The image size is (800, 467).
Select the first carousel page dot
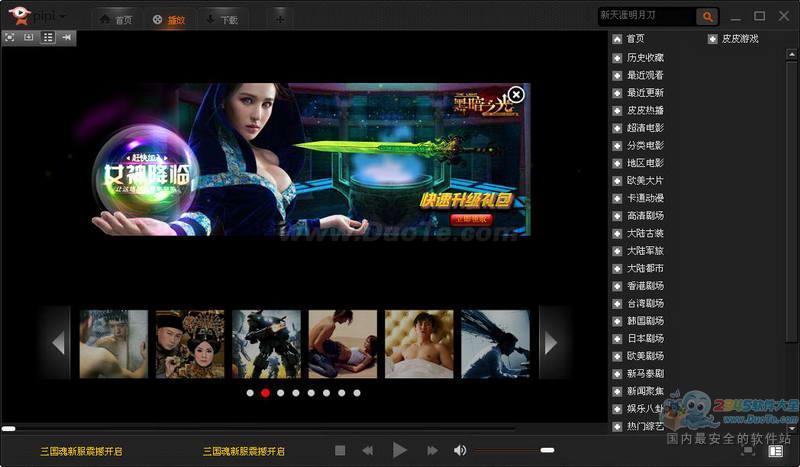click(250, 393)
